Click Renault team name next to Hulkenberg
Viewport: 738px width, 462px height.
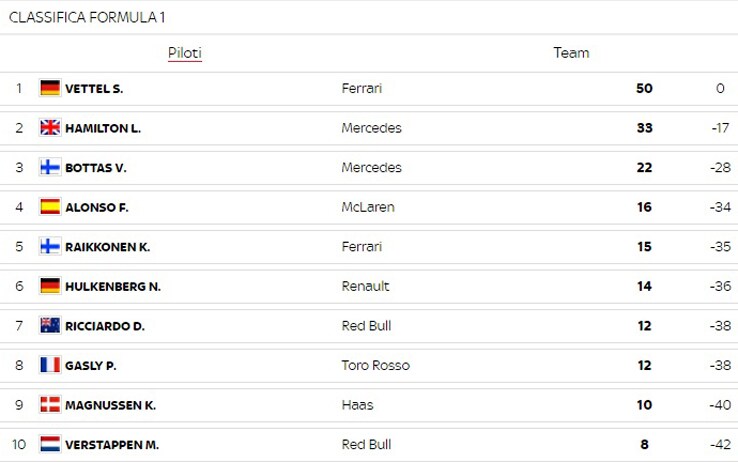point(365,286)
